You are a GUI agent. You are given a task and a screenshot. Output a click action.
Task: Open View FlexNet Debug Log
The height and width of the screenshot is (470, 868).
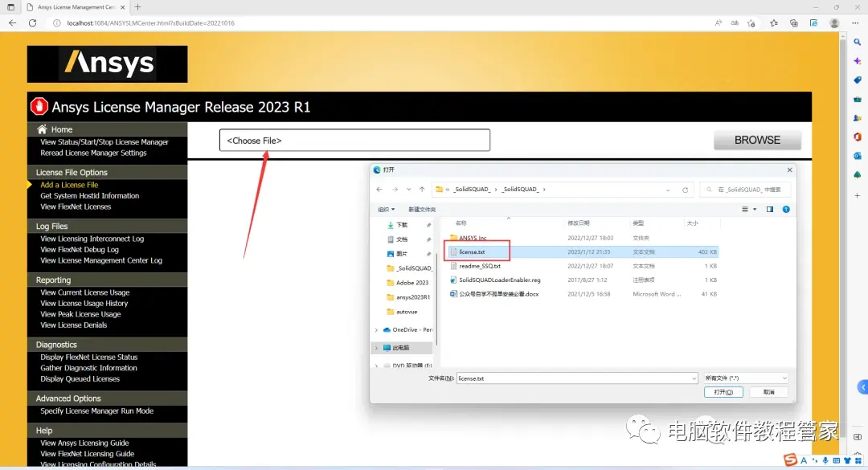tap(79, 250)
